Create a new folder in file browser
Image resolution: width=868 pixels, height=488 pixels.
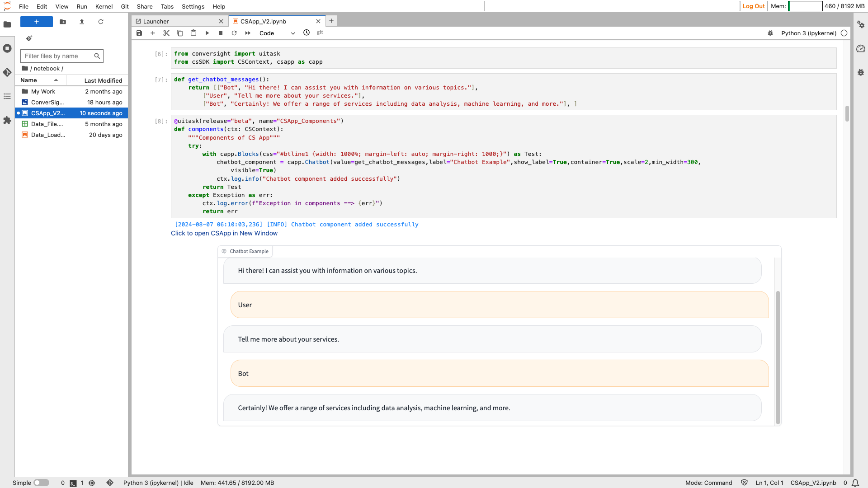point(63,22)
